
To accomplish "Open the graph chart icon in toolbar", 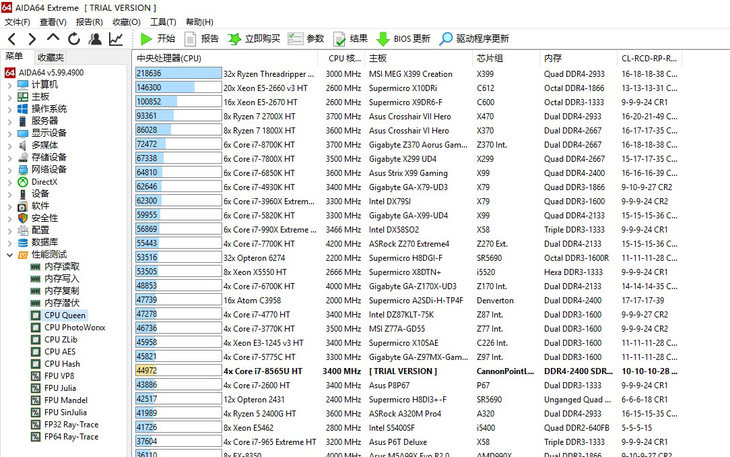I will (x=116, y=39).
